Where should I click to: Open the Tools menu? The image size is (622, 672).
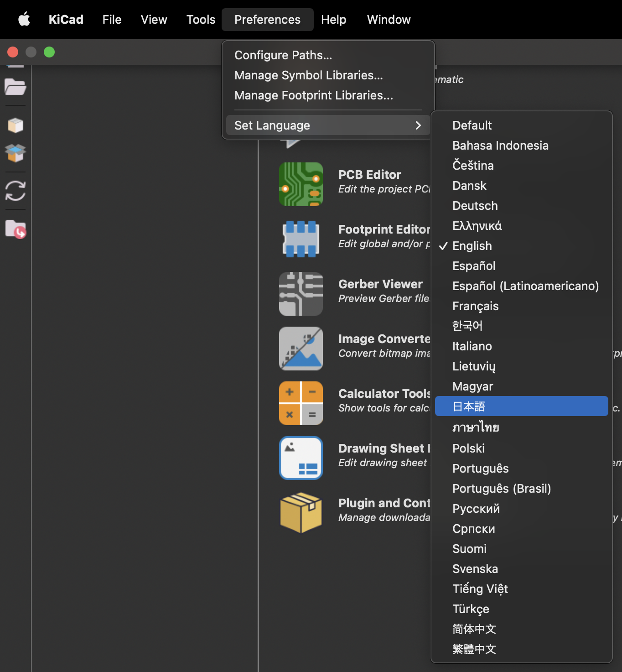coord(201,20)
